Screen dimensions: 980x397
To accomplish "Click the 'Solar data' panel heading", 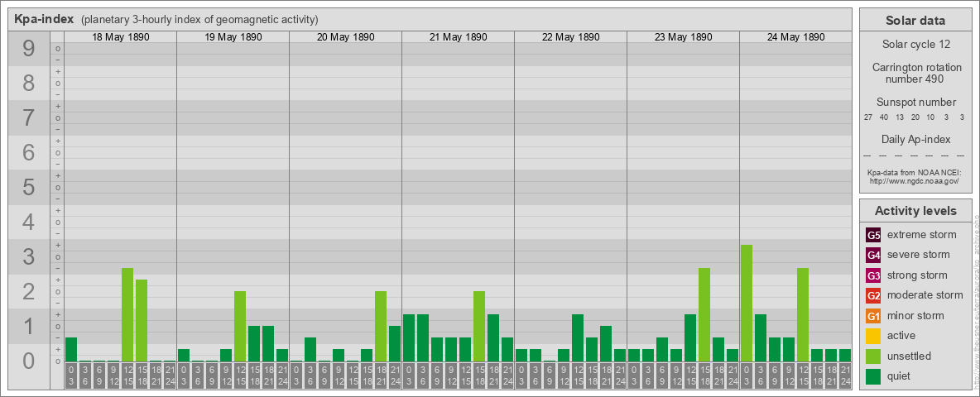I will pos(915,21).
